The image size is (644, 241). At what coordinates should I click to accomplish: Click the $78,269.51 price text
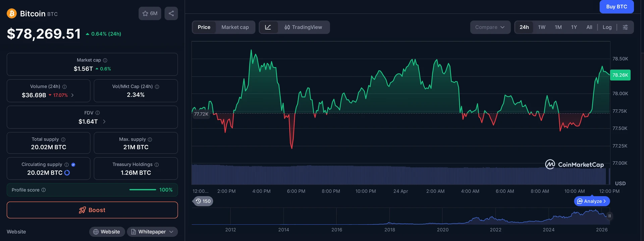pos(44,34)
